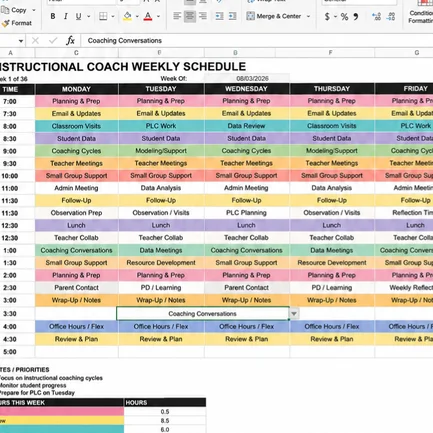Click the Format Painter button

coord(17,23)
